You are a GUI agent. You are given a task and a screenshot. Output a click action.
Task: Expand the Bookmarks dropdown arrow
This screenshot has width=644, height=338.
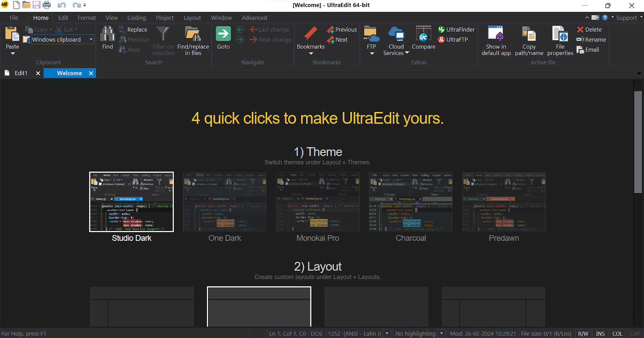311,54
